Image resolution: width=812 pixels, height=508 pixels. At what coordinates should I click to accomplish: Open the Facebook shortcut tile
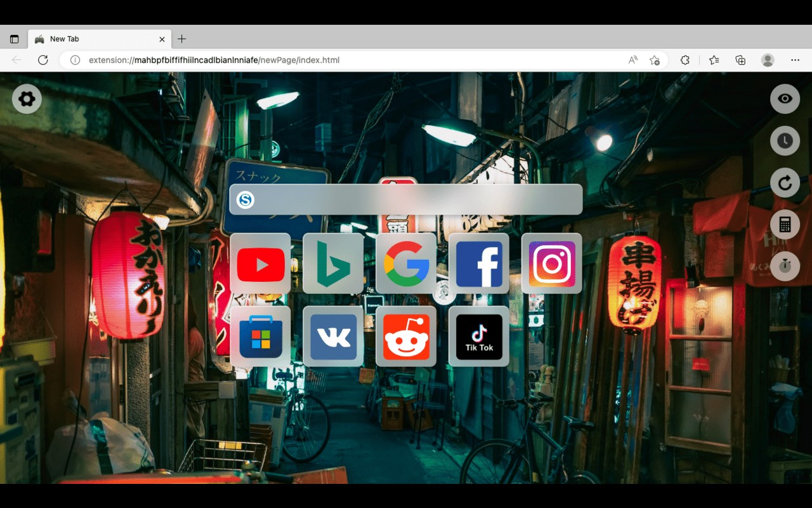(x=479, y=264)
